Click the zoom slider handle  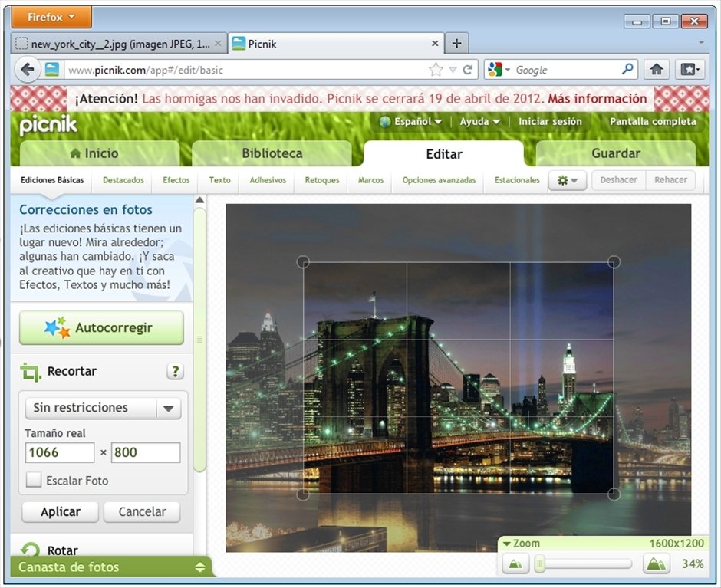coord(540,563)
